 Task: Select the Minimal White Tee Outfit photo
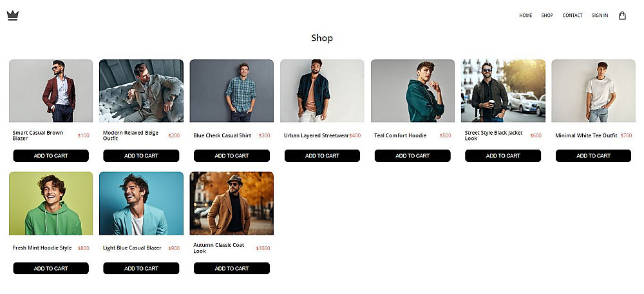coord(593,91)
